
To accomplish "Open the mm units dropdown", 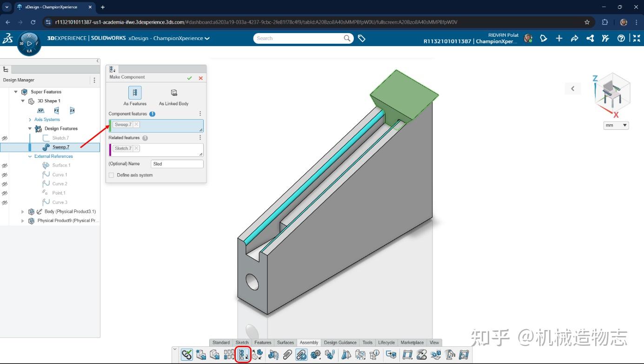I will 616,125.
